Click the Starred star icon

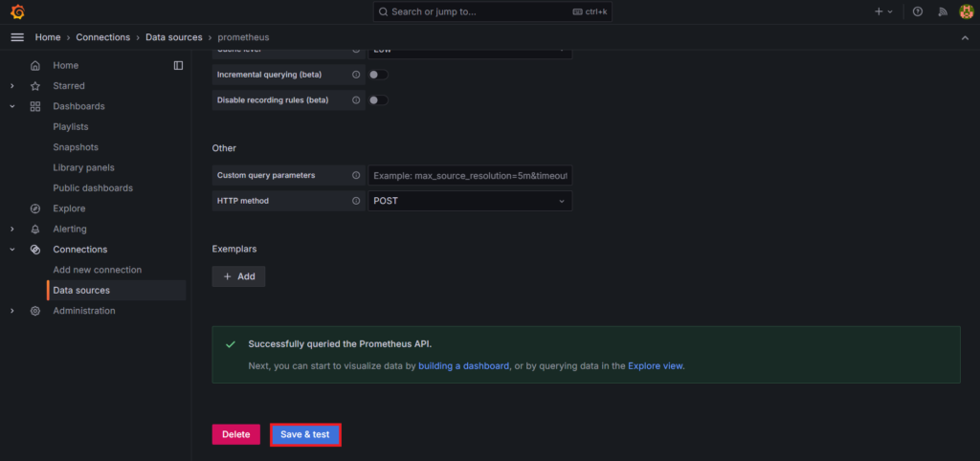tap(35, 85)
